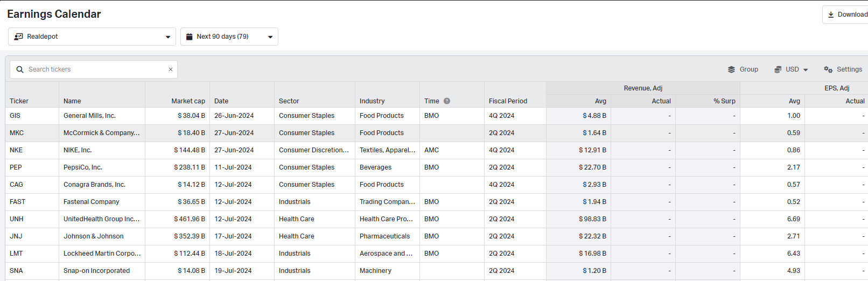Click the Group button label
Image resolution: width=868 pixels, height=281 pixels.
(x=748, y=69)
